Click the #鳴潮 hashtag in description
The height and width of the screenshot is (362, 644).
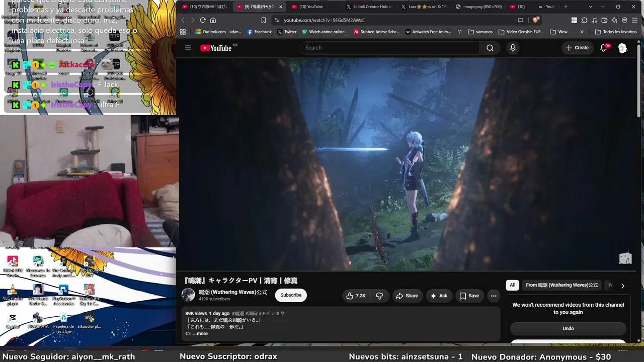click(x=238, y=313)
